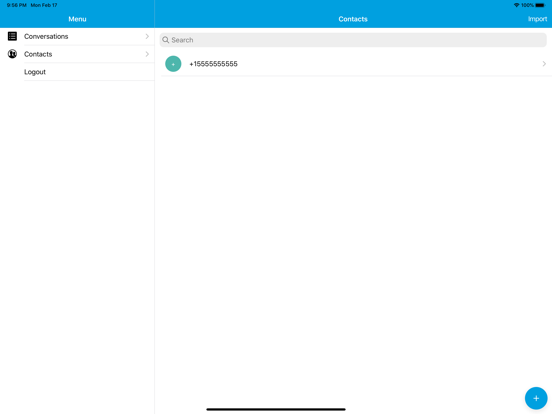
Task: Click the magnifier icon in the search bar
Action: (166, 40)
